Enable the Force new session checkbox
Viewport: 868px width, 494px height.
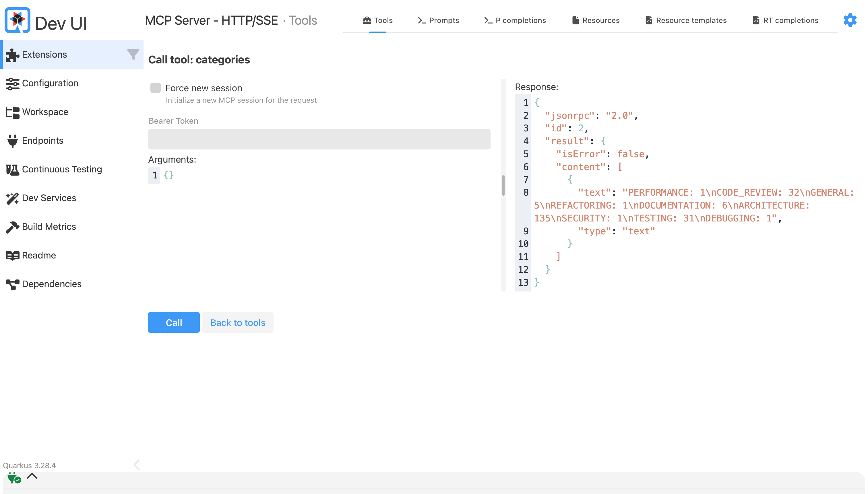(x=156, y=88)
